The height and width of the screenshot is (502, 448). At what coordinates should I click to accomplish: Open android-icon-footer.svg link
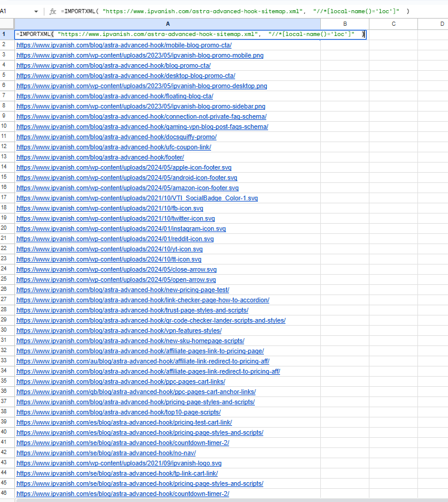pyautogui.click(x=127, y=178)
